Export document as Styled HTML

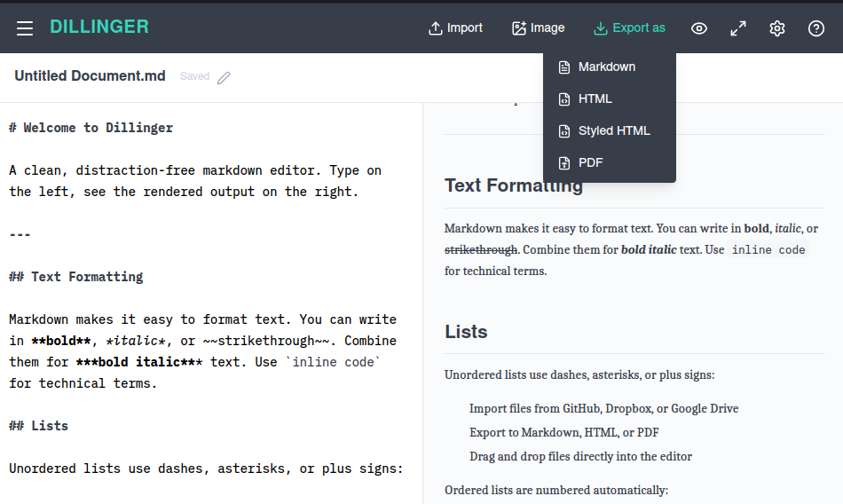coord(609,130)
